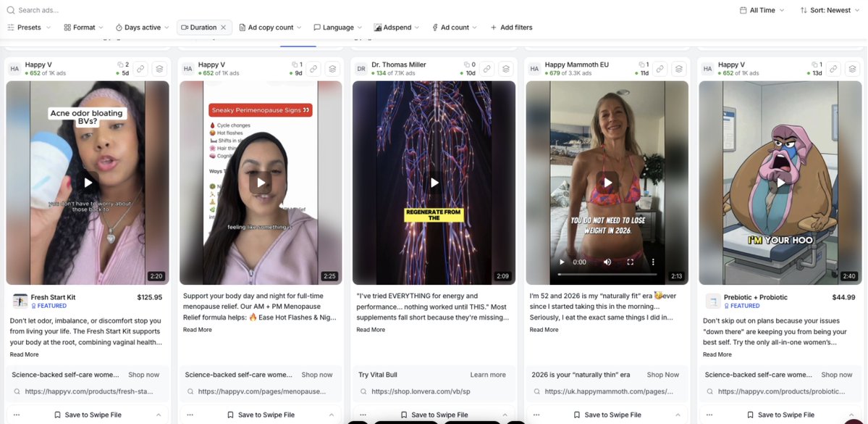Copy link icon on Happy Mammoth EU card
This screenshot has height=424, width=868.
coord(660,69)
